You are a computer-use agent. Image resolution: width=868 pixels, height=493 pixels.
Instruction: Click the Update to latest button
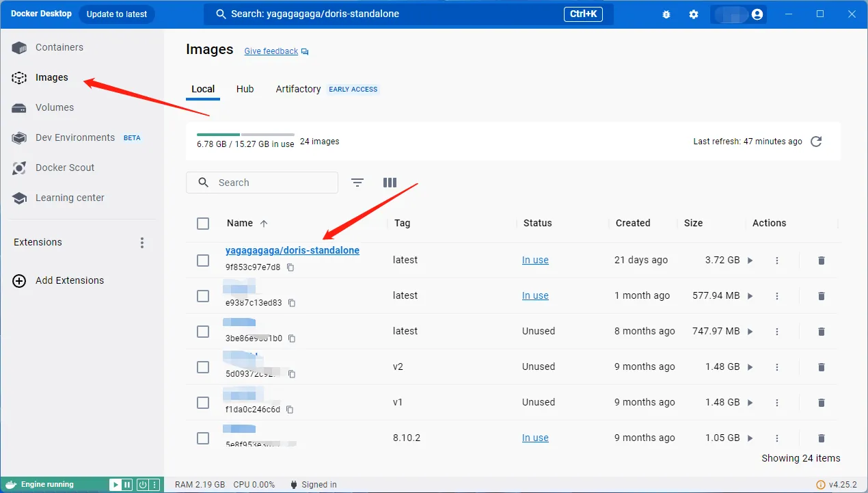(117, 14)
